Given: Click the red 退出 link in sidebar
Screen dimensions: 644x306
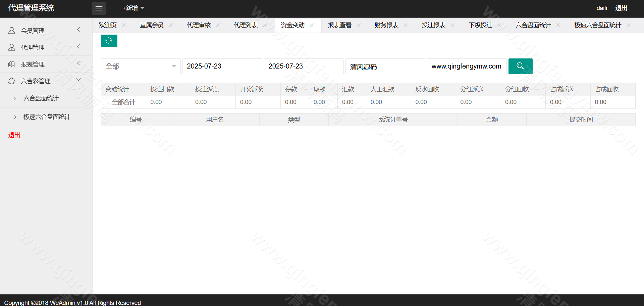Looking at the screenshot, I should (14, 135).
